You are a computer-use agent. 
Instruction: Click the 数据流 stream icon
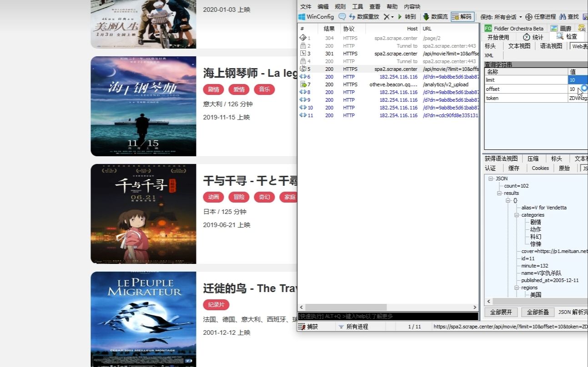coord(426,17)
